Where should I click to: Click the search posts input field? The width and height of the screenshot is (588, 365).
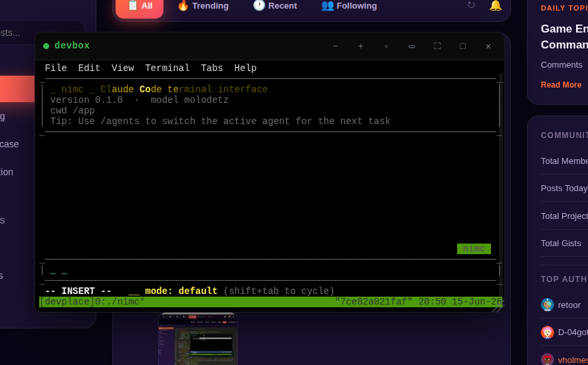[x=42, y=33]
